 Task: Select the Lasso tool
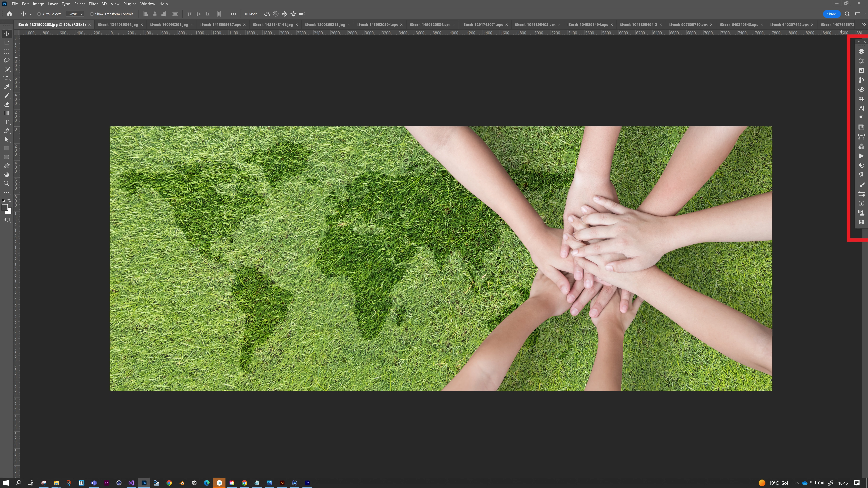[6, 60]
